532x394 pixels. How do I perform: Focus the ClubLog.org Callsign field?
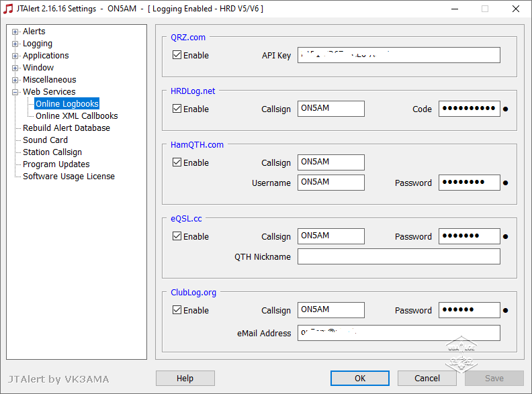click(330, 310)
